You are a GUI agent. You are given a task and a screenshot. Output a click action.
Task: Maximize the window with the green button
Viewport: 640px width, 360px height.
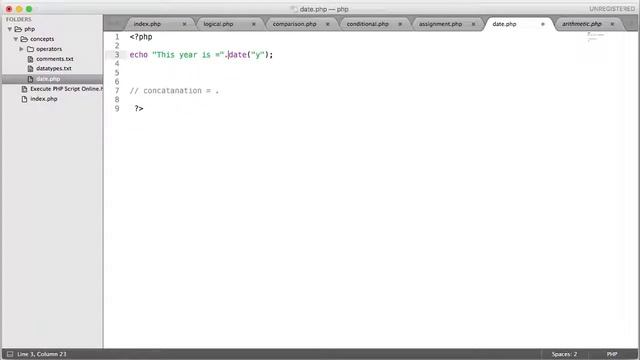pyautogui.click(x=29, y=9)
